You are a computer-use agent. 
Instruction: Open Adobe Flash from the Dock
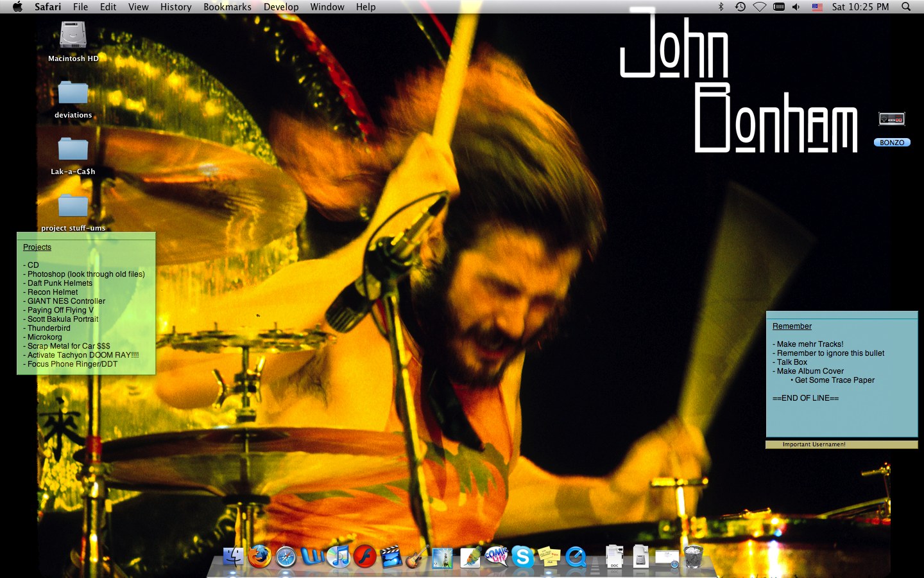click(365, 557)
